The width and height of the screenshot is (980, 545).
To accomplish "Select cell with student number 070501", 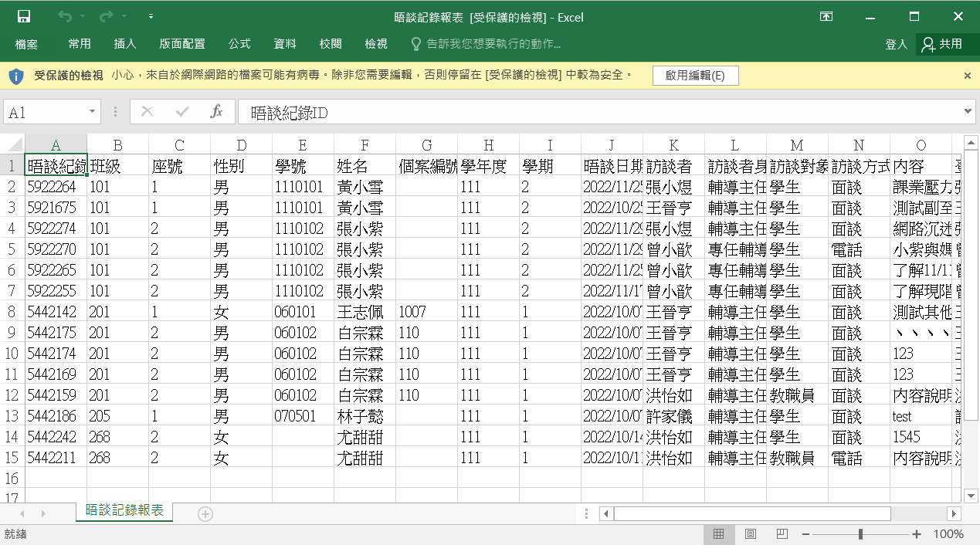I will tap(303, 416).
